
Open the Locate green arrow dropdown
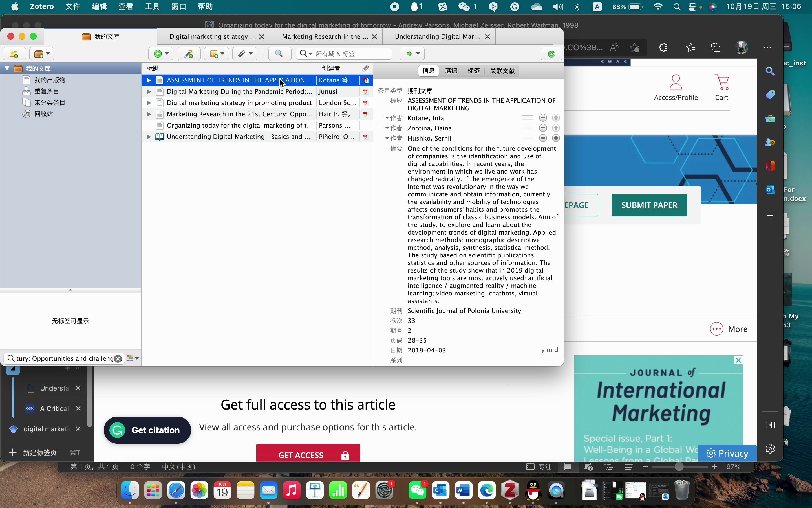click(x=412, y=54)
